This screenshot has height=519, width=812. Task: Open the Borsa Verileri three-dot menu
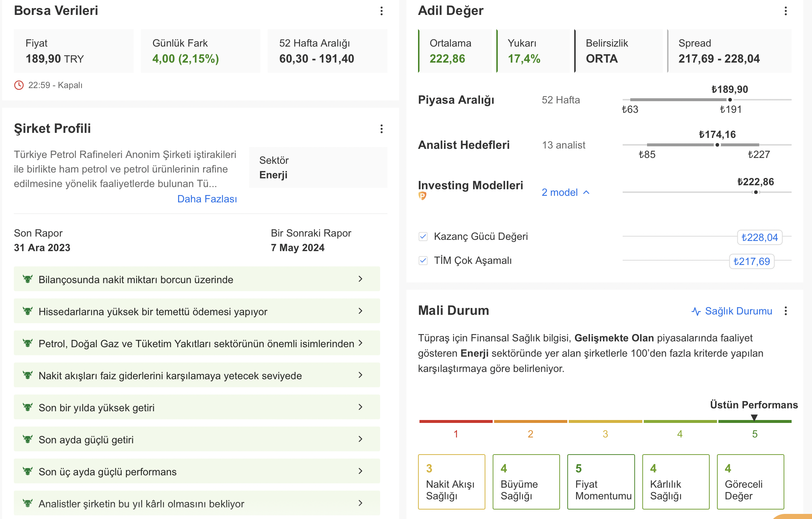tap(381, 11)
